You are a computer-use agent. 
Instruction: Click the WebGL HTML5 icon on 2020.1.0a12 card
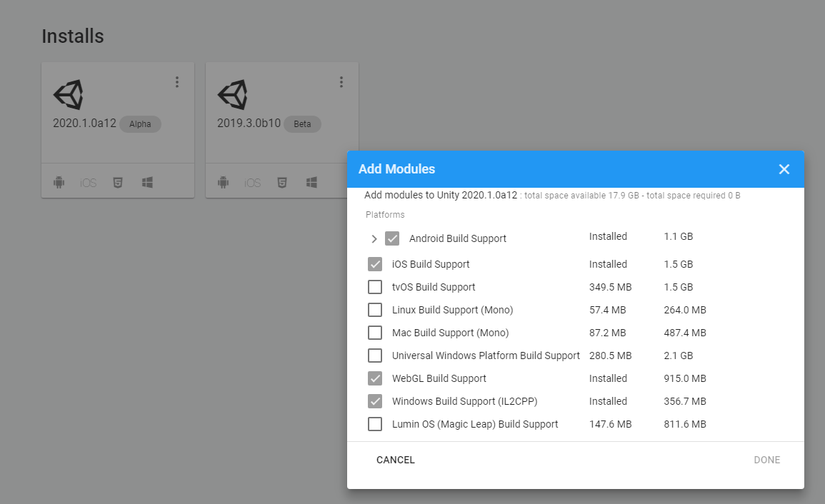[118, 183]
